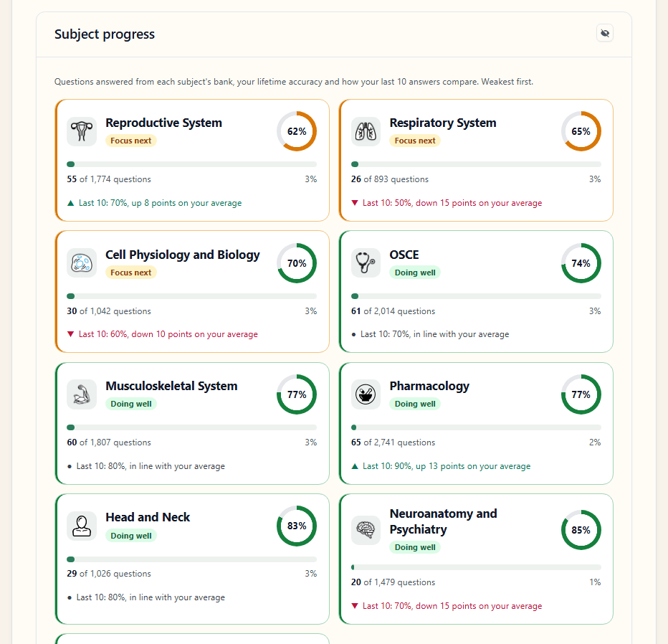
Task: Click the red down arrow in Respiratory System trend
Action: 355,203
